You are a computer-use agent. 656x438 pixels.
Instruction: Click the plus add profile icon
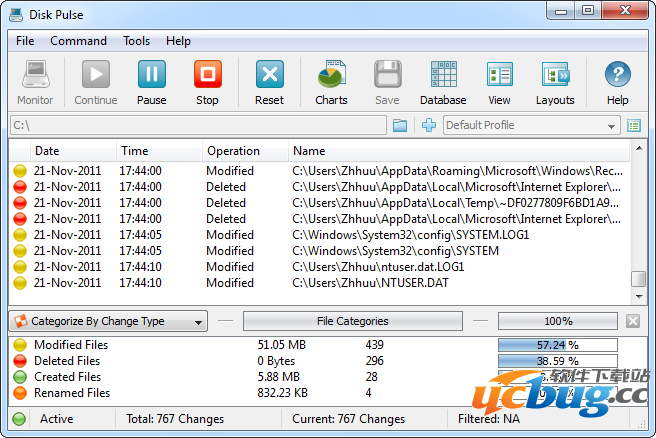pyautogui.click(x=429, y=125)
